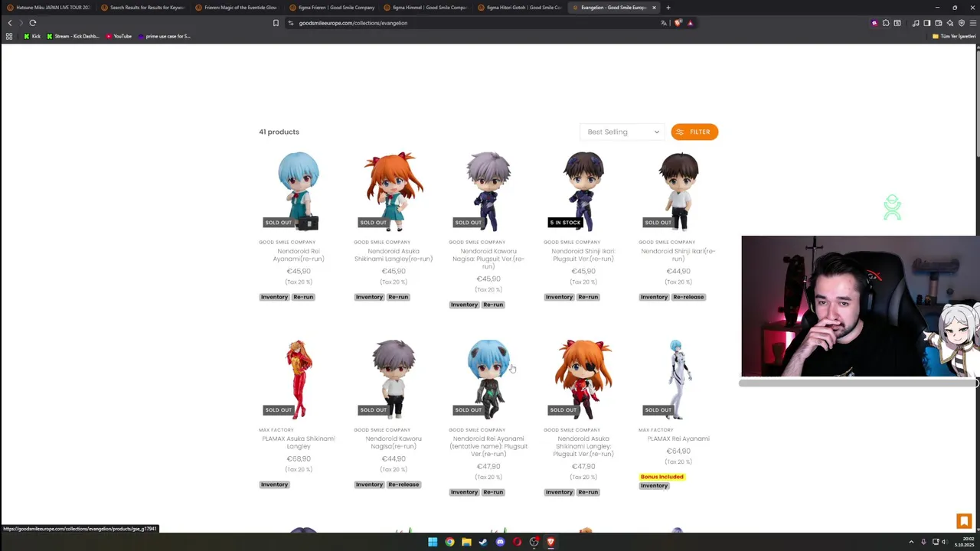
Task: Click the Nendoroid Rei Ayanami plugsuit thumbnail
Action: [x=488, y=378]
